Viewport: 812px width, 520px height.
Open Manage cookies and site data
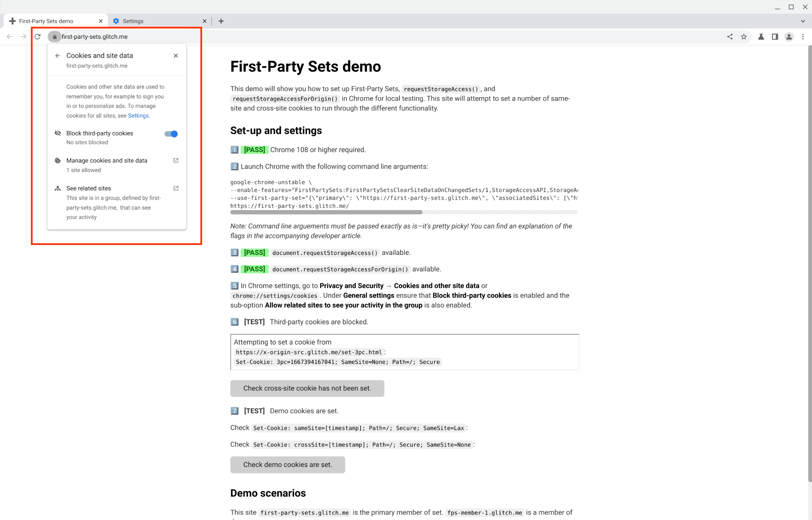pos(107,161)
